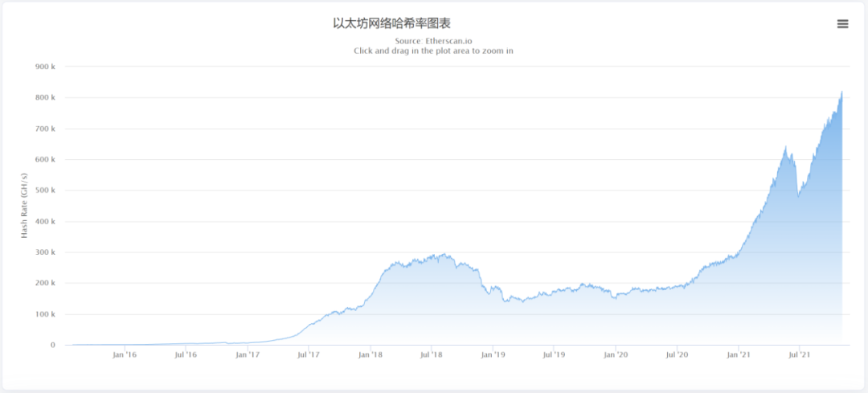
Task: Click the Jul '21 x-axis label
Action: (799, 354)
